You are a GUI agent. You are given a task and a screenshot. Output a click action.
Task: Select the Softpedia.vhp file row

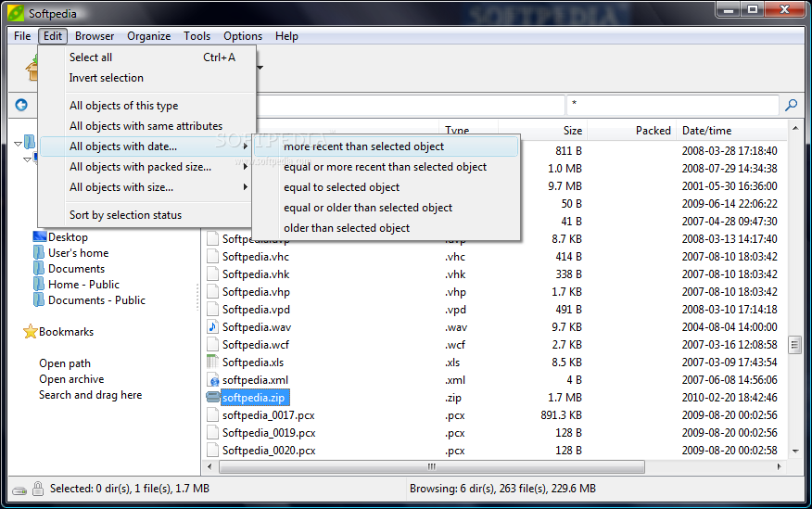pyautogui.click(x=495, y=291)
